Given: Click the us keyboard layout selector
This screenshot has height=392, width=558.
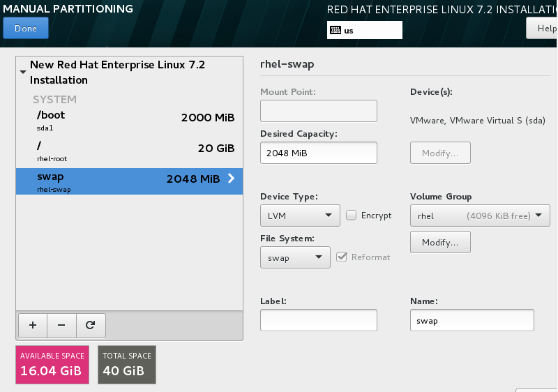Looking at the screenshot, I should (x=365, y=30).
